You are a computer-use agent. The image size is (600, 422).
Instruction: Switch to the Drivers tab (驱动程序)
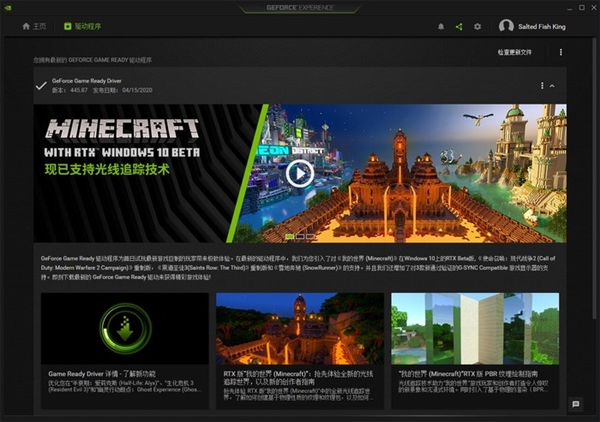(x=82, y=26)
